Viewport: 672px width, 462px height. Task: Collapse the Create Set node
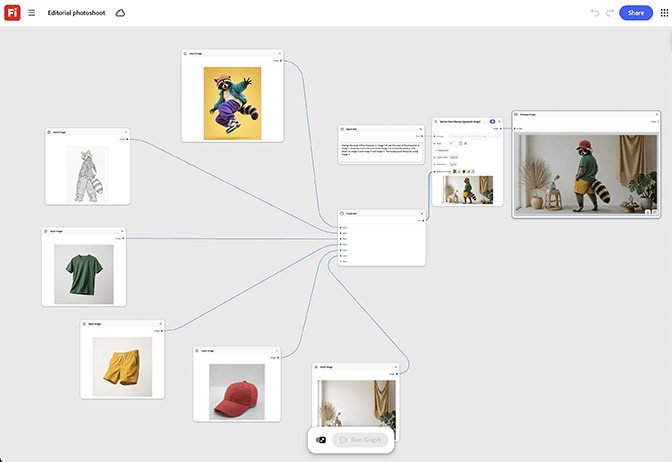422,213
